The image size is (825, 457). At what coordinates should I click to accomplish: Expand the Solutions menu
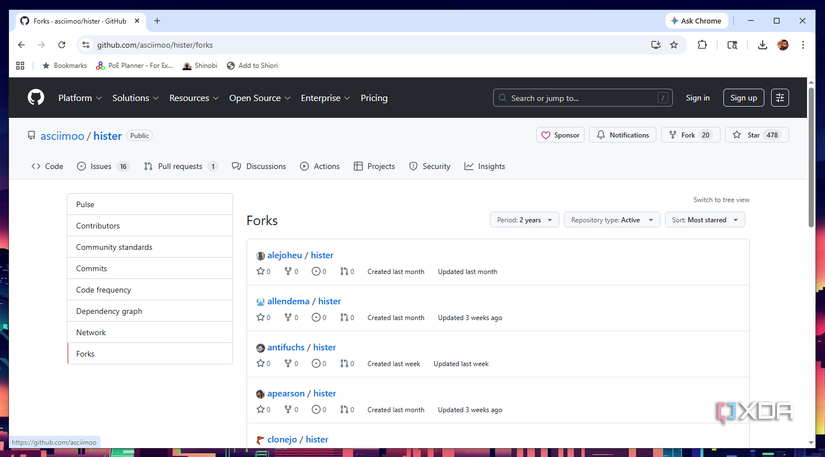tap(135, 98)
